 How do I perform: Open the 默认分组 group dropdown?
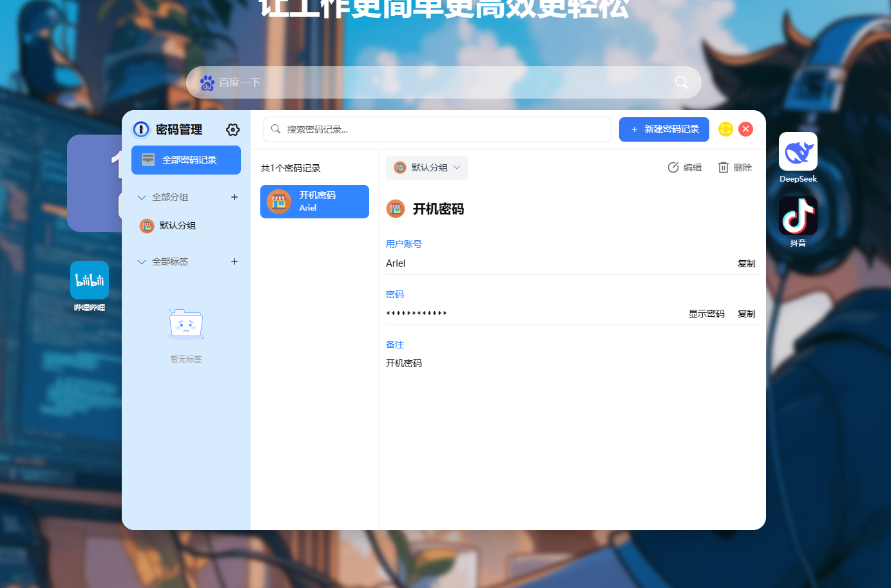click(427, 167)
